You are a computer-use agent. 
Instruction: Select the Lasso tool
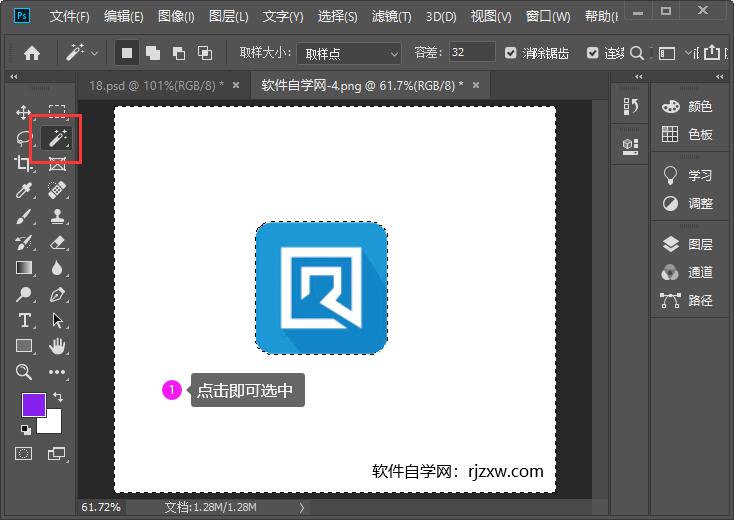coord(23,138)
